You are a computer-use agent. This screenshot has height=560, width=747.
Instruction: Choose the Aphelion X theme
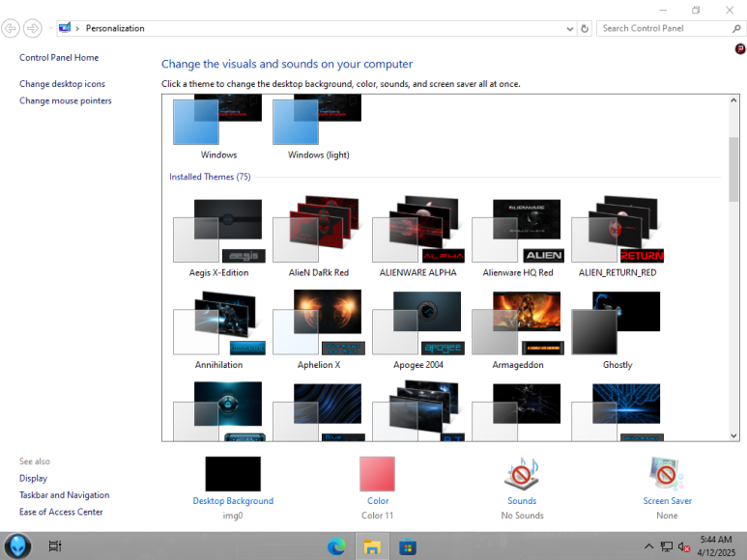coord(318,329)
